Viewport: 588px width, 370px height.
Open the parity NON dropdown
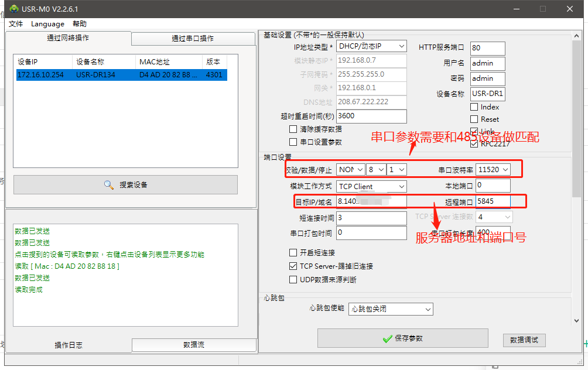(350, 170)
